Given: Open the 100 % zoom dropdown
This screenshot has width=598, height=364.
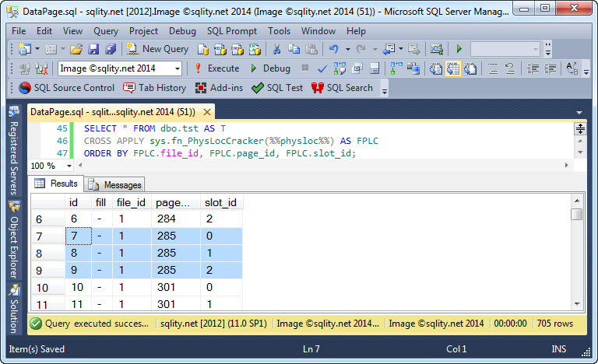Looking at the screenshot, I should pos(69,166).
